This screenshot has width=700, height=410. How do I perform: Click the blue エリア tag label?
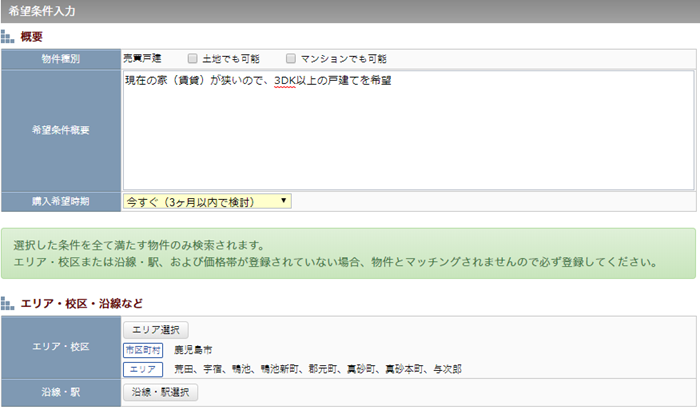point(144,369)
